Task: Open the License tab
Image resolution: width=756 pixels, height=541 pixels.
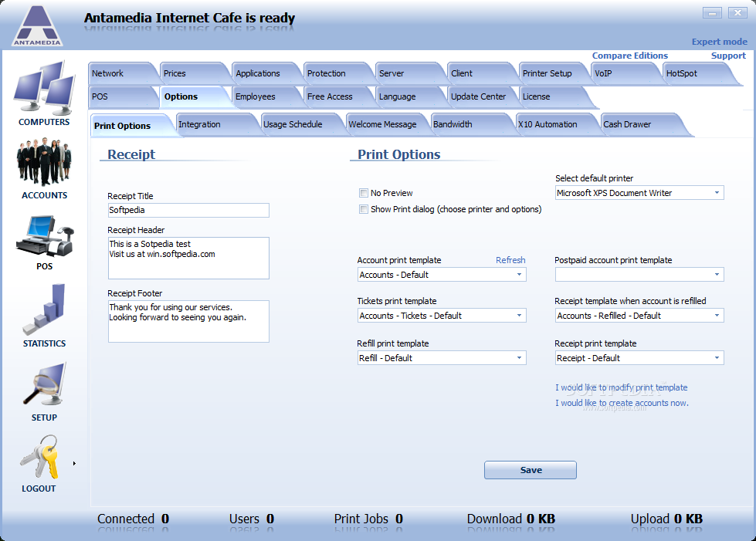Action: (x=554, y=96)
